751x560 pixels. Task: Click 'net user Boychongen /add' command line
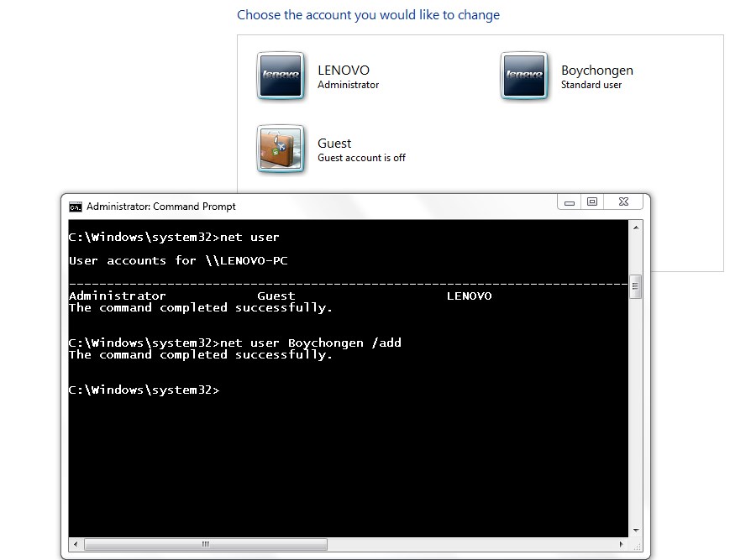(x=234, y=343)
